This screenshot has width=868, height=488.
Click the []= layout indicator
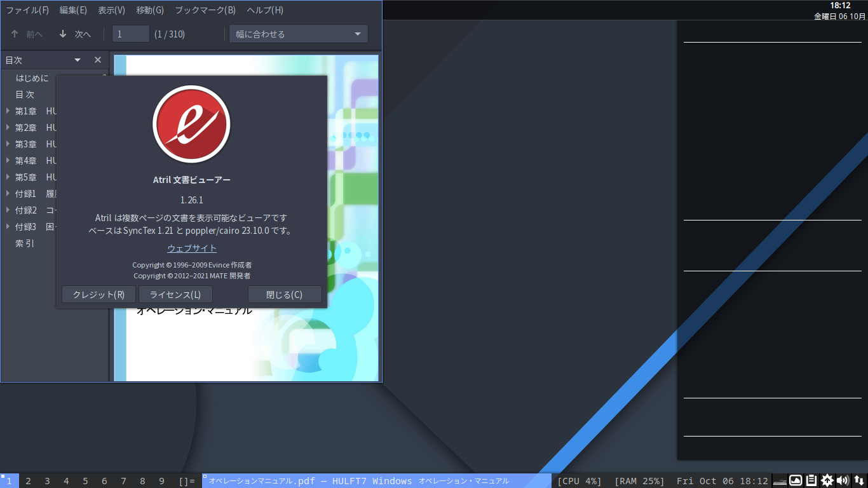coord(187,481)
